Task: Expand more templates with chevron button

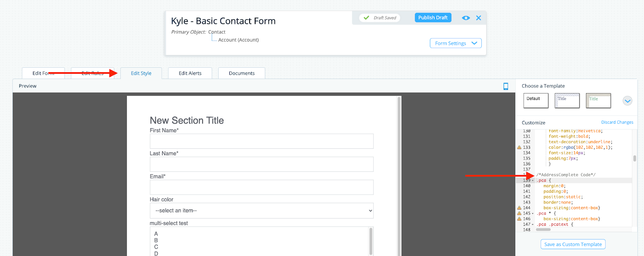Action: tap(627, 101)
